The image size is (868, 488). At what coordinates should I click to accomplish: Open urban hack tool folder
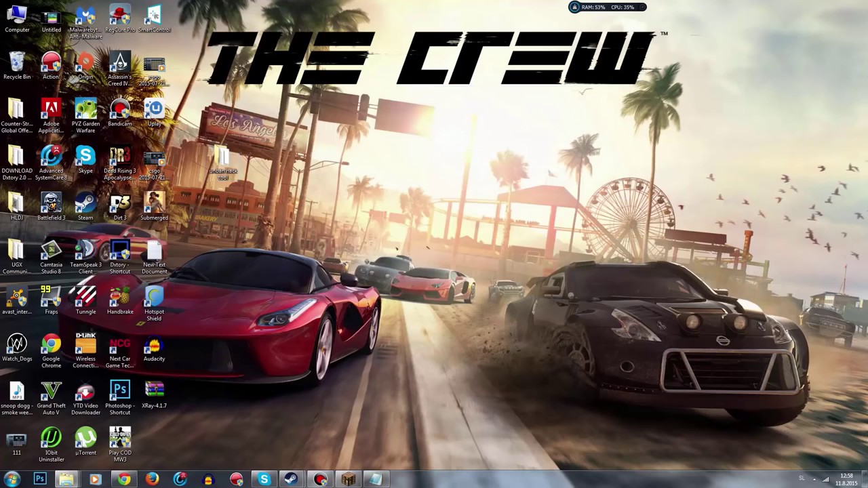click(x=223, y=163)
